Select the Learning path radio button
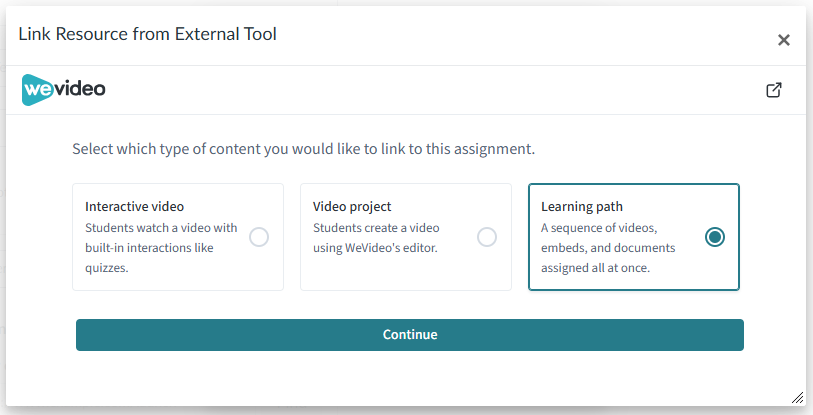Viewport: 813px width, 415px height. tap(714, 237)
